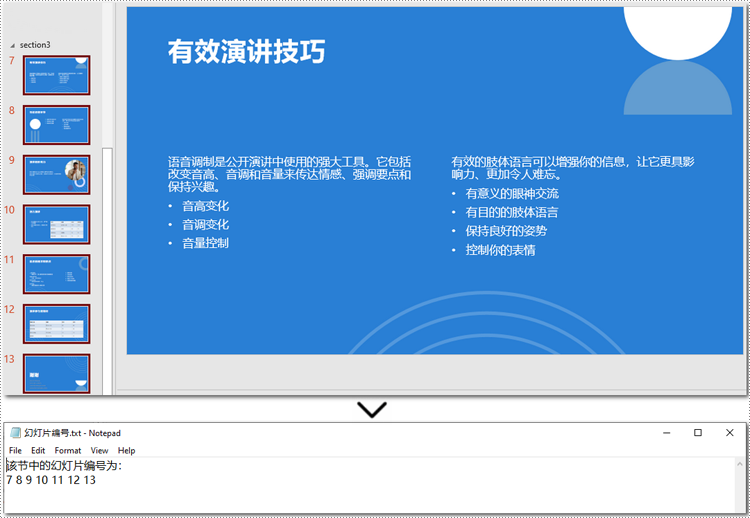Click the Notepad document icon in title bar
This screenshot has height=518, width=750.
15,433
